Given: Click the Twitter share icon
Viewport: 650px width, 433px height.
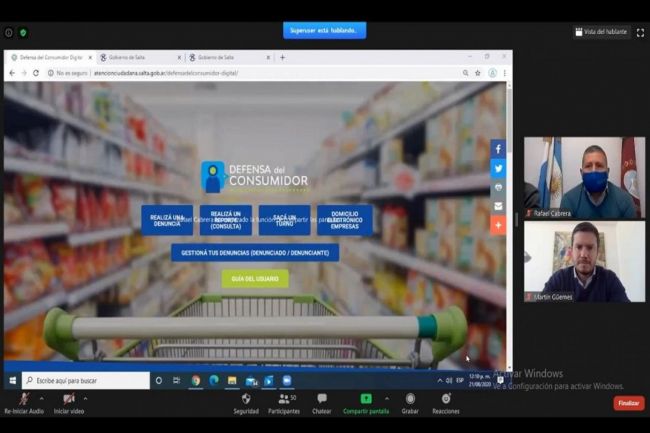Looking at the screenshot, I should coord(498,168).
